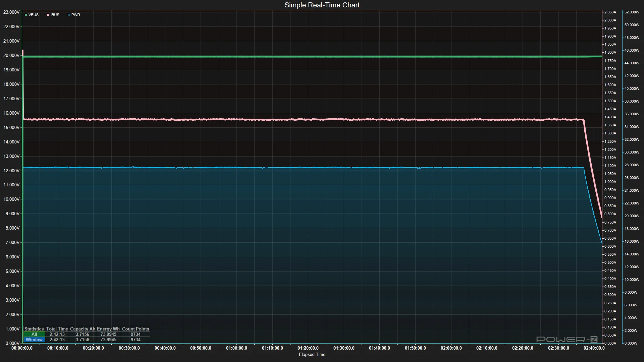This screenshot has width=644, height=362.
Task: Toggle the PWR series in the legend
Action: [x=74, y=15]
